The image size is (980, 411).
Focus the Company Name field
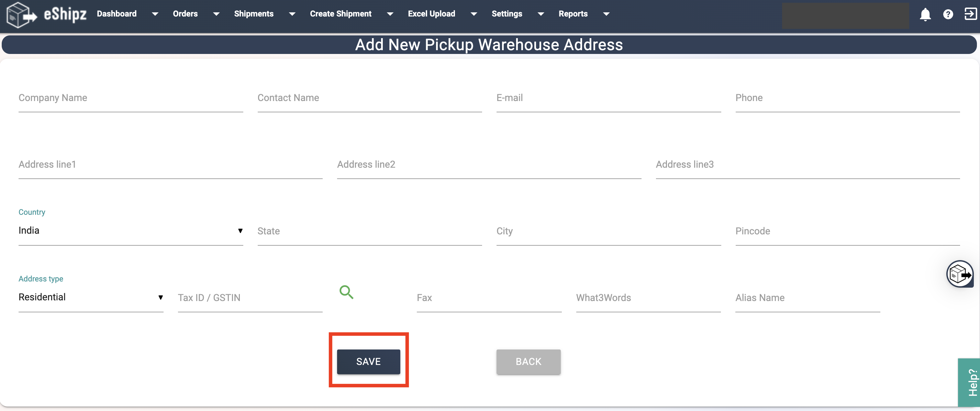131,98
